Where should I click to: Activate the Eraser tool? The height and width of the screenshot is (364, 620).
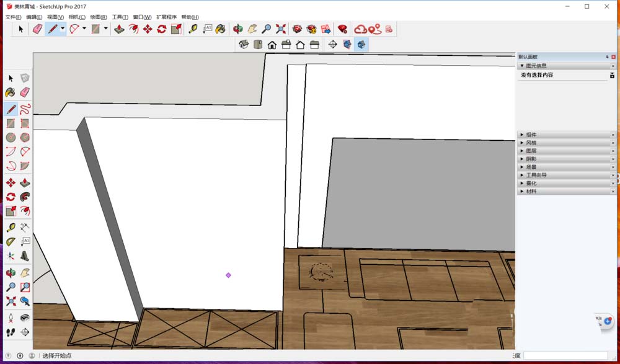[x=37, y=29]
